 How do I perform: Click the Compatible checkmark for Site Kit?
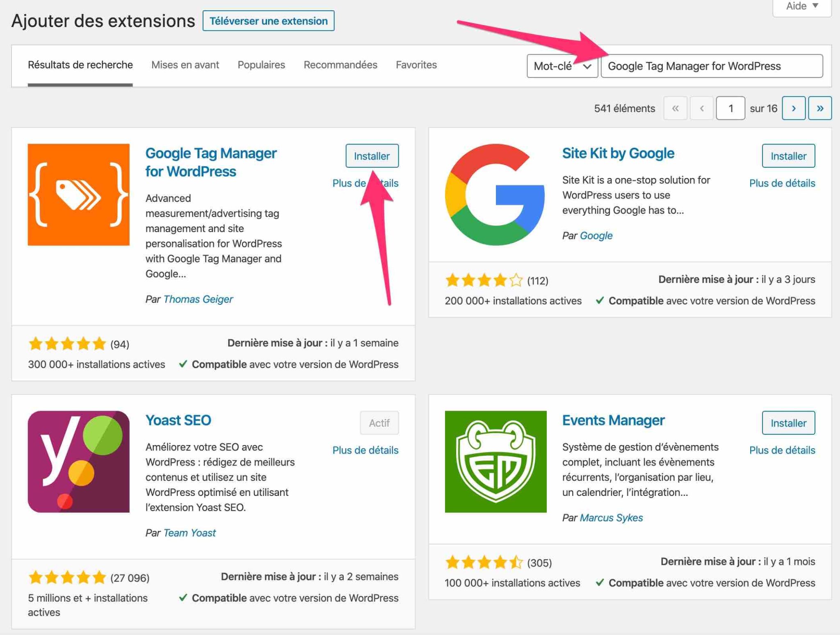click(600, 301)
